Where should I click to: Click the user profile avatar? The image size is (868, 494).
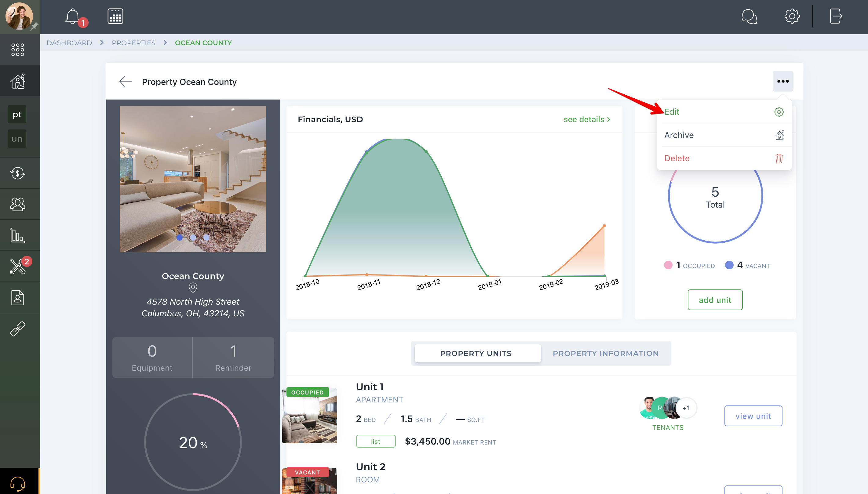(x=19, y=16)
